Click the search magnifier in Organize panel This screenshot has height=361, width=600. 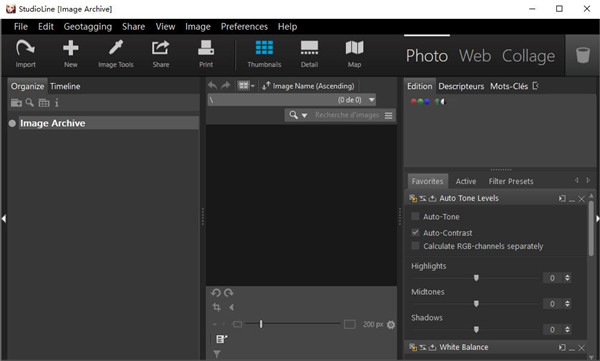tap(29, 102)
